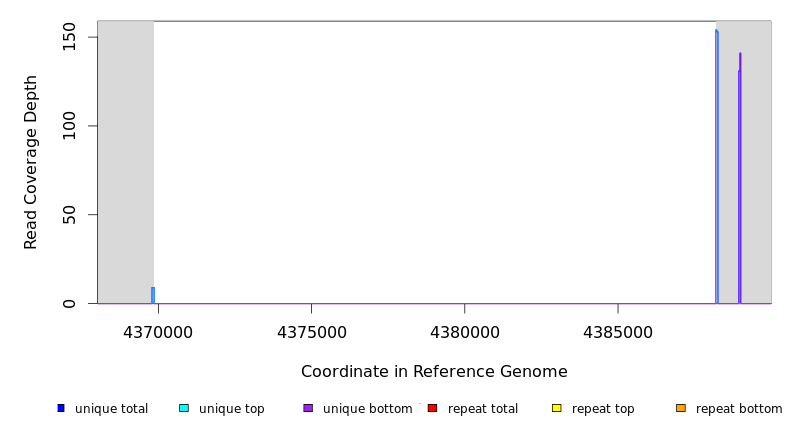Click the 100 y-axis tick label
792x432 pixels.
point(69,126)
